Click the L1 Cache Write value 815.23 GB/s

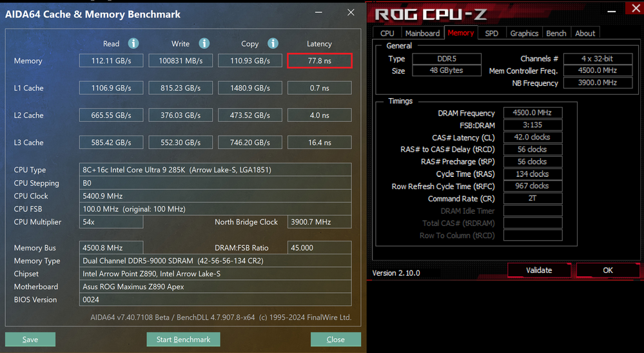pyautogui.click(x=181, y=88)
